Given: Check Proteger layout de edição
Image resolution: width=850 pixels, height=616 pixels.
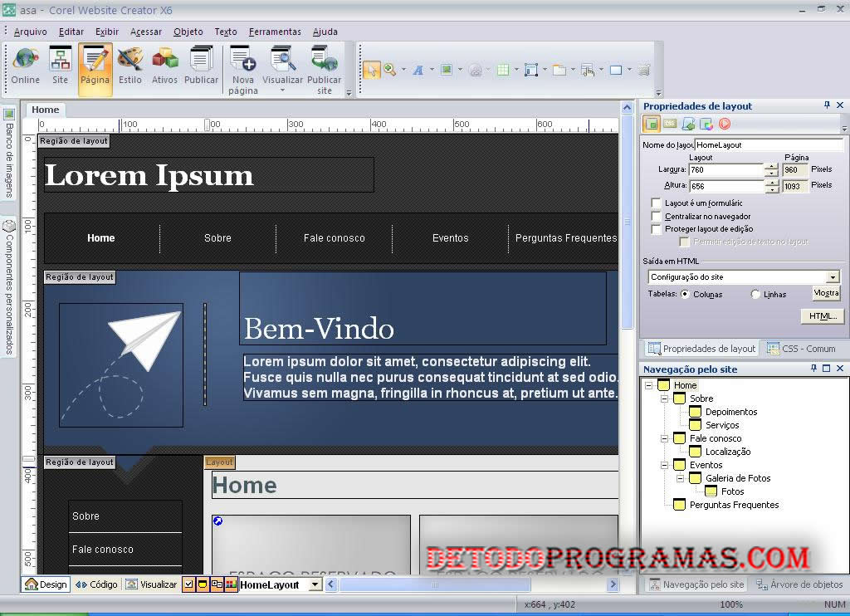Looking at the screenshot, I should point(656,228).
